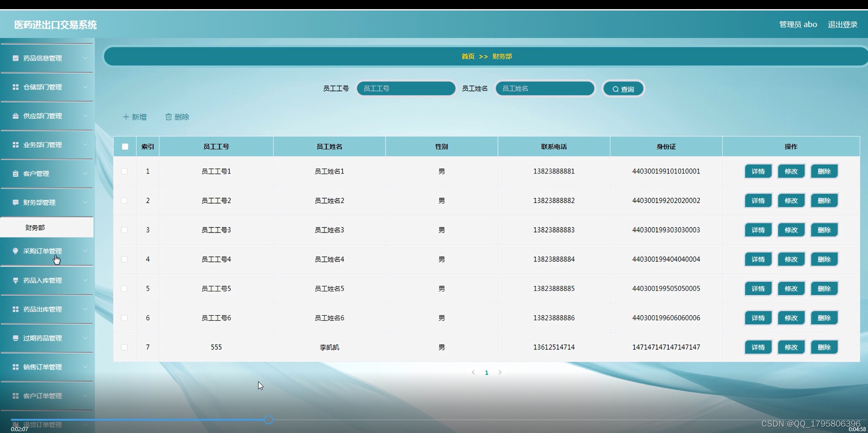The height and width of the screenshot is (433, 868).
Task: Expand 药品入库管理 menu chevron
Action: pos(85,280)
